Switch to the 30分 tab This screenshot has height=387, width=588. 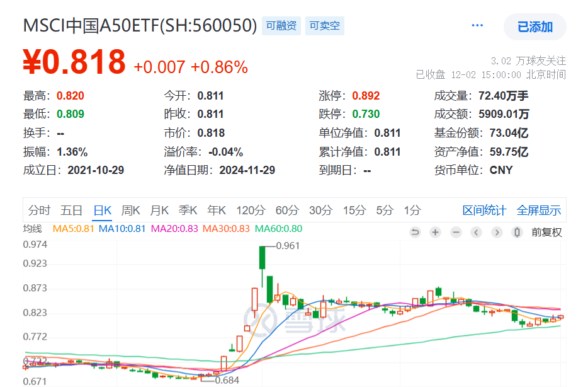[x=320, y=211]
